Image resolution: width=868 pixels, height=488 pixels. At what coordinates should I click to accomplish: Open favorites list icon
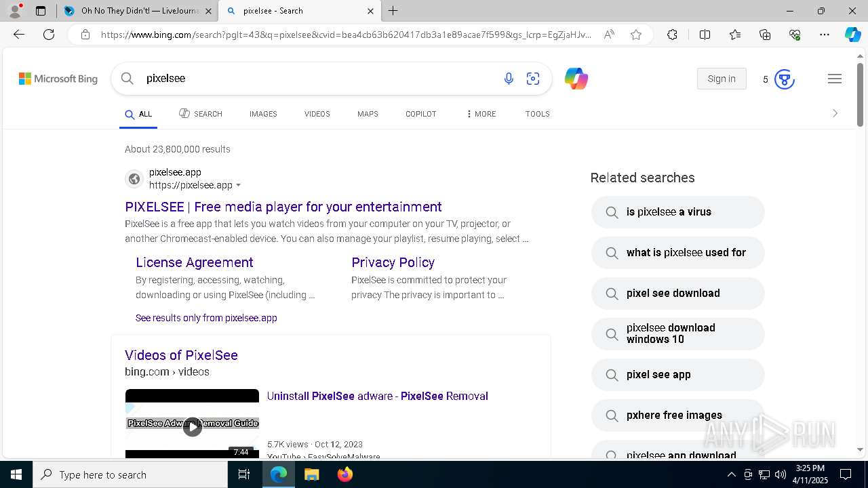(x=735, y=35)
